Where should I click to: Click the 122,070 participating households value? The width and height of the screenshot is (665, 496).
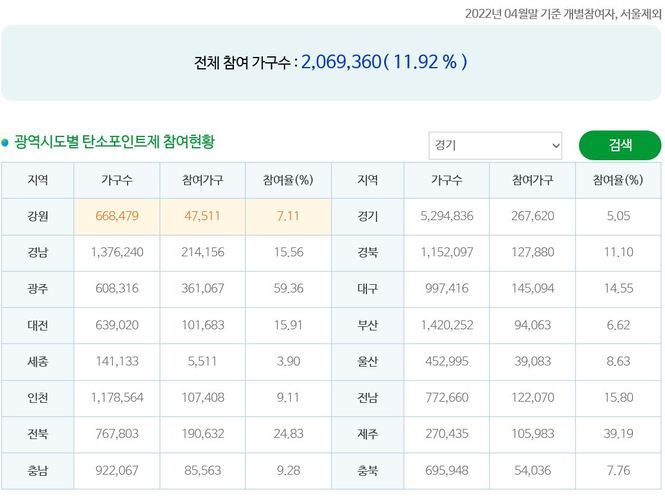click(533, 398)
